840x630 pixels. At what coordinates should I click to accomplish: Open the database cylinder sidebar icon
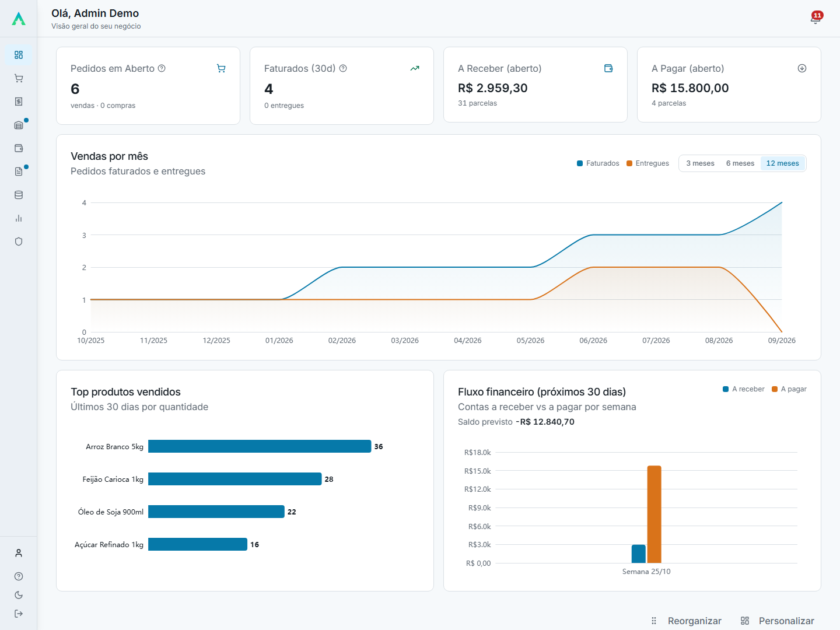tap(19, 195)
